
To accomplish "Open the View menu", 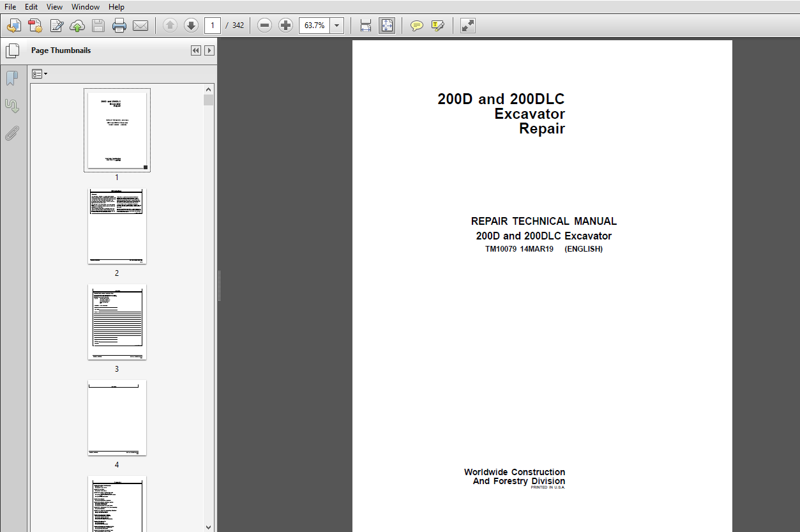I will point(54,6).
